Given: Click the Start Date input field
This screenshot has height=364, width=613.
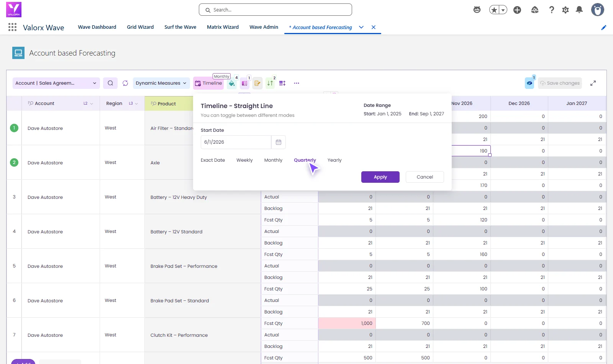Looking at the screenshot, I should tap(236, 142).
